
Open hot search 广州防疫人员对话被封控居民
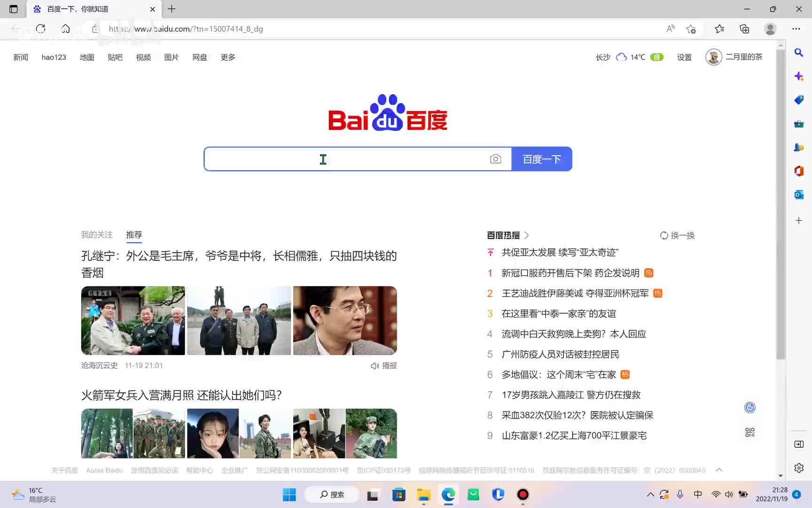coord(561,354)
